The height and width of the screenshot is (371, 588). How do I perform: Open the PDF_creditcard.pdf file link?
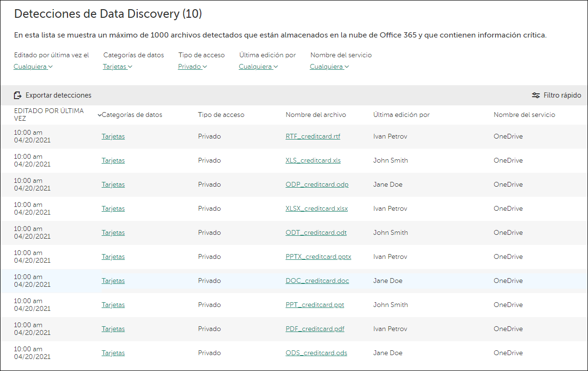tap(314, 329)
